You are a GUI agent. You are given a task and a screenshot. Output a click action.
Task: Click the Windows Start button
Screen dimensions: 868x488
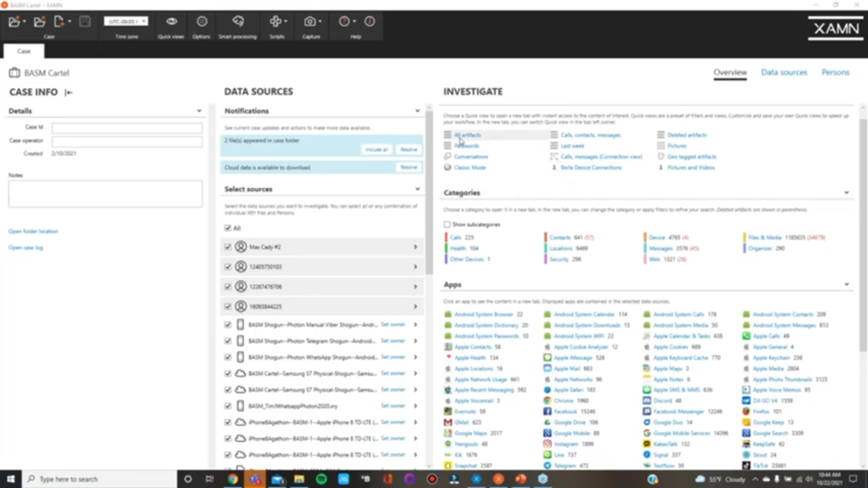click(10, 480)
